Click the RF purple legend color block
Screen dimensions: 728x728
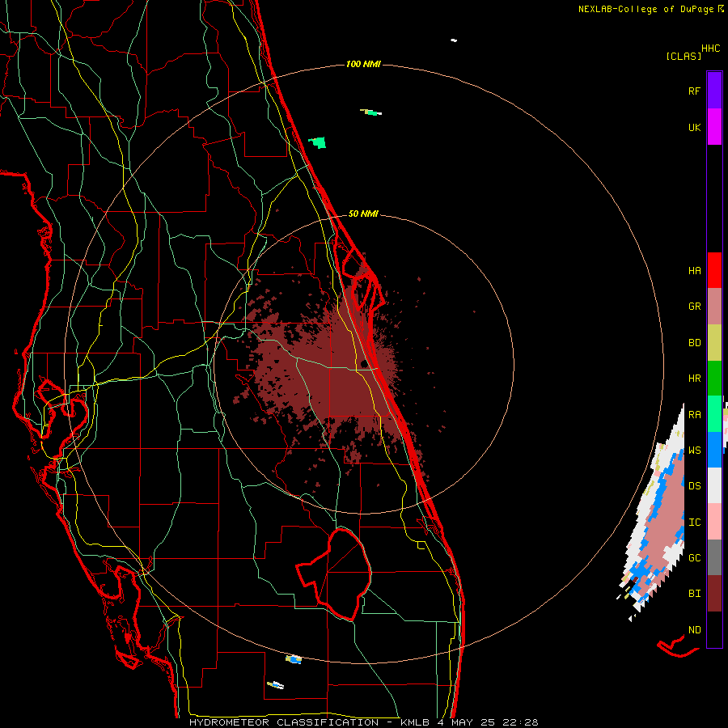pyautogui.click(x=714, y=91)
